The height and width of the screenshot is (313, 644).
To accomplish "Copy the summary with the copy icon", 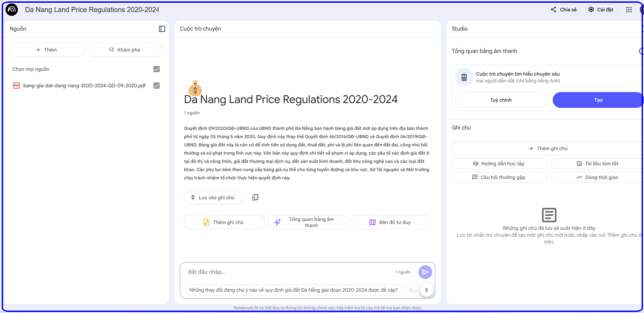I will 255,198.
